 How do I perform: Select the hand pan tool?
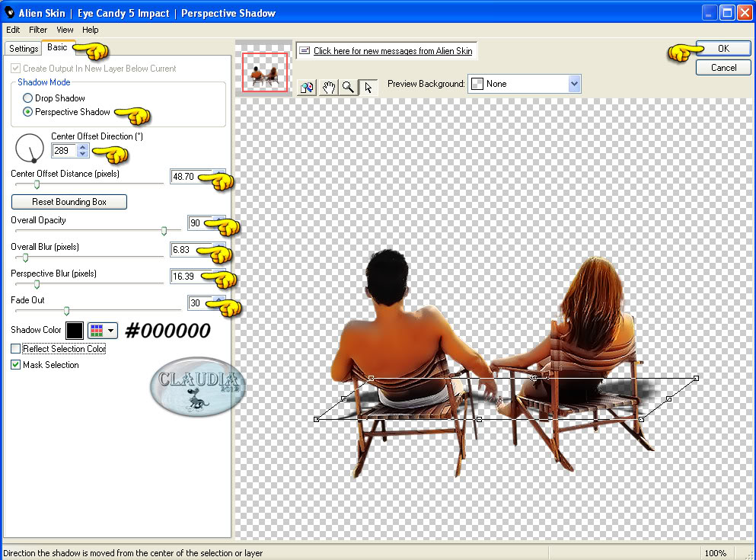pos(328,88)
